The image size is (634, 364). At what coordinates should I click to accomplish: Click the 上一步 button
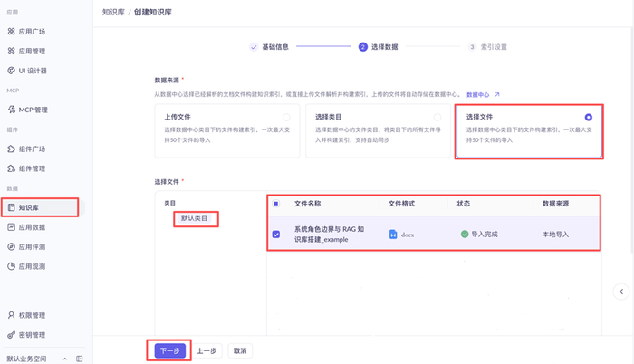coord(207,350)
